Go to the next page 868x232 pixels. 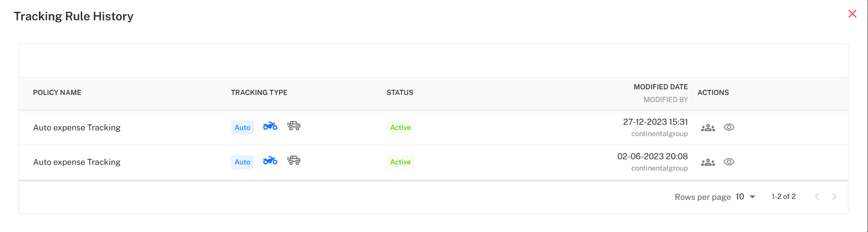coord(835,197)
